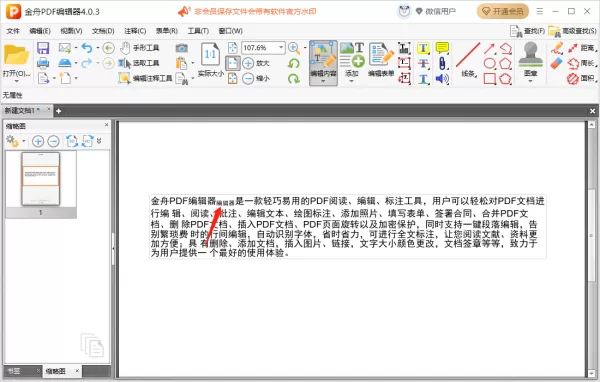The image size is (600, 382).
Task: Open the View (视图(V)) menu
Action: coord(71,31)
